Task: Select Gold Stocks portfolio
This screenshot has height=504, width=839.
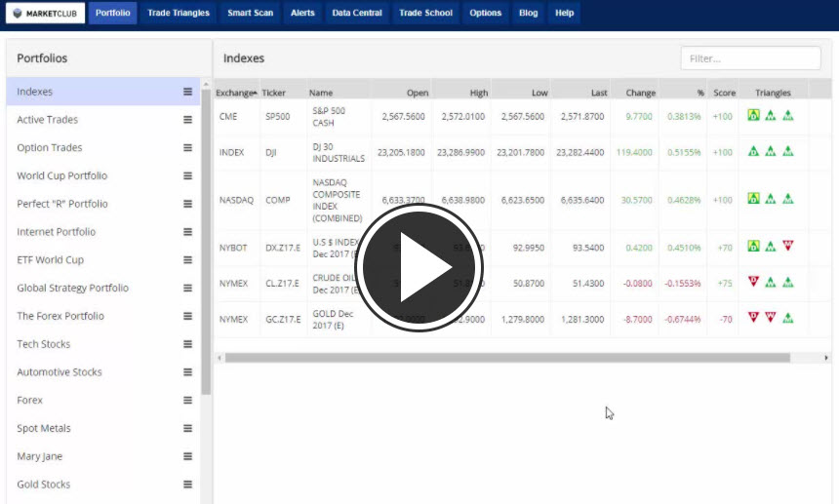Action: 102,485
